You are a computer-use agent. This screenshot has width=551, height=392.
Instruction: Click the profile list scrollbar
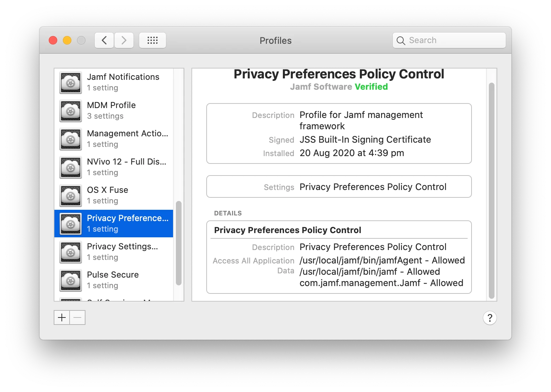(x=179, y=243)
